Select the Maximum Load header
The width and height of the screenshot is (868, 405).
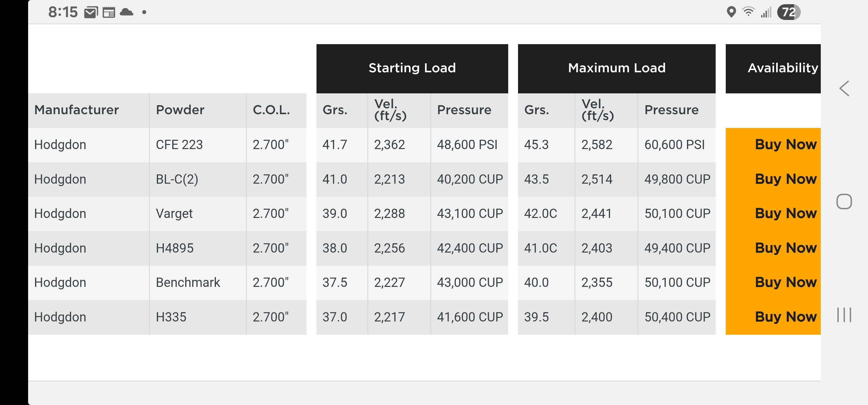(x=617, y=68)
